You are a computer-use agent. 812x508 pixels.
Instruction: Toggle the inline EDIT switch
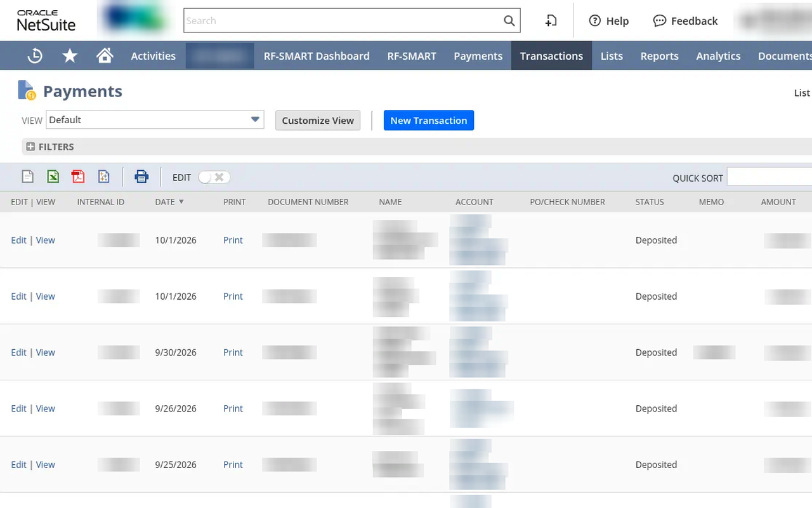214,177
